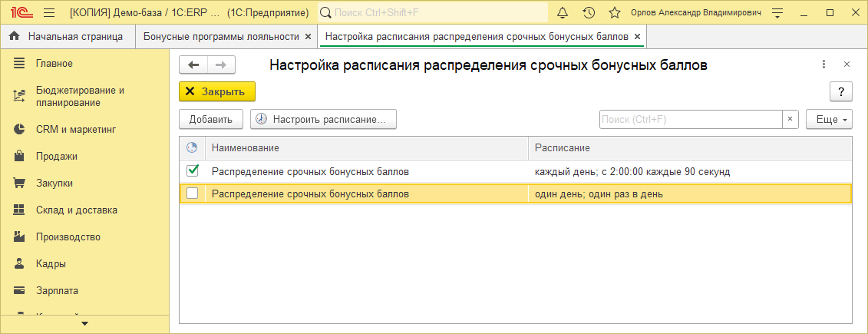Open notifications bell icon
The height and width of the screenshot is (334, 868).
tap(563, 13)
